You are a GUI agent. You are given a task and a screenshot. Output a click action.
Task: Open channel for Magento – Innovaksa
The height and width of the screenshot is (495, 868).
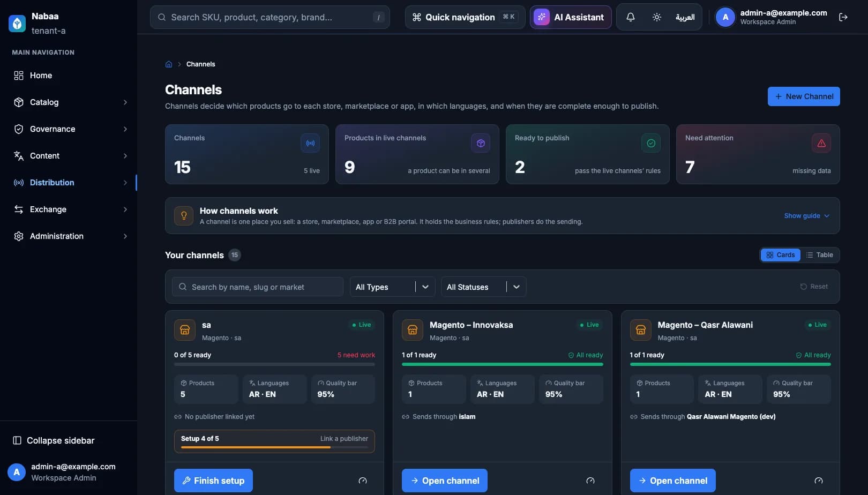coord(445,481)
